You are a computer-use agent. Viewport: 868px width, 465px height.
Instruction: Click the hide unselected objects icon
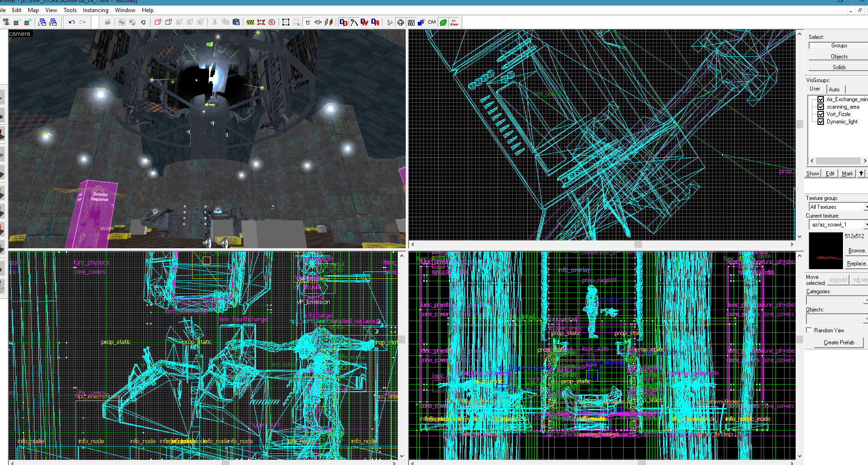click(168, 22)
